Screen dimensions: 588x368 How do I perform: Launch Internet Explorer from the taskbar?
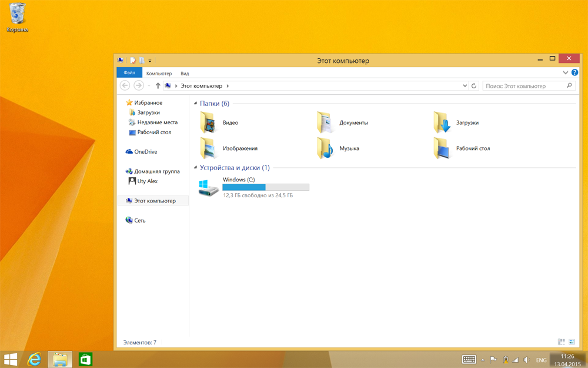pyautogui.click(x=34, y=359)
